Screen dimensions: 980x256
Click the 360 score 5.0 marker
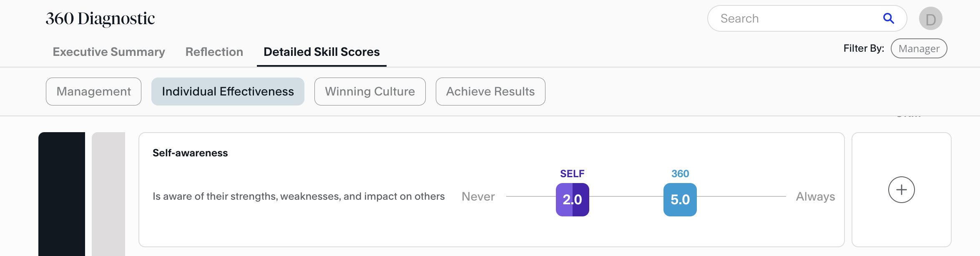[x=680, y=200]
